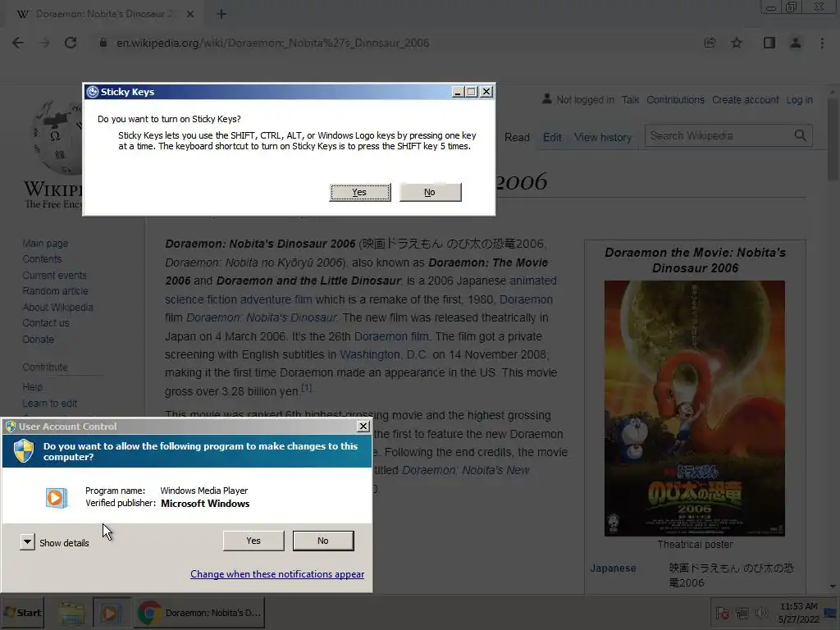Click No in User Account Control dialog
Viewport: 840px width, 630px height.
pos(323,541)
